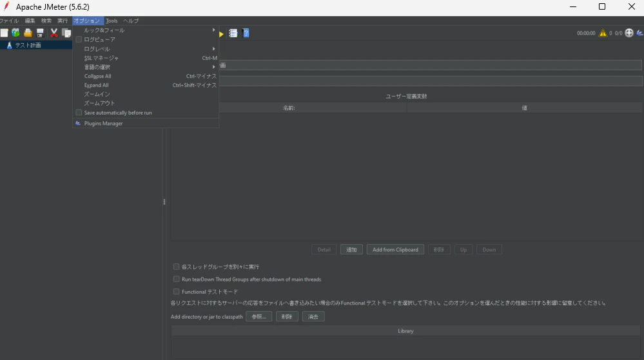Viewport: 644px width, 360px height.
Task: Minimize the JMeter window
Action: coord(573,6)
